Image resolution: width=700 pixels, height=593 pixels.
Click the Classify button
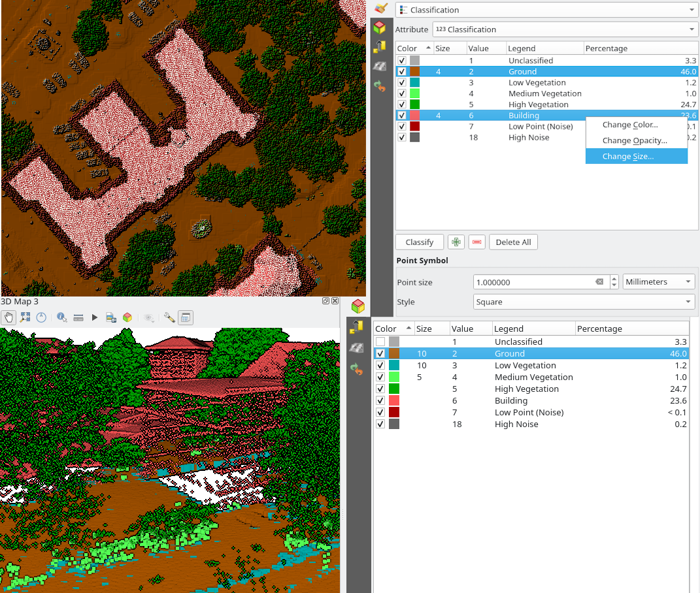point(419,242)
